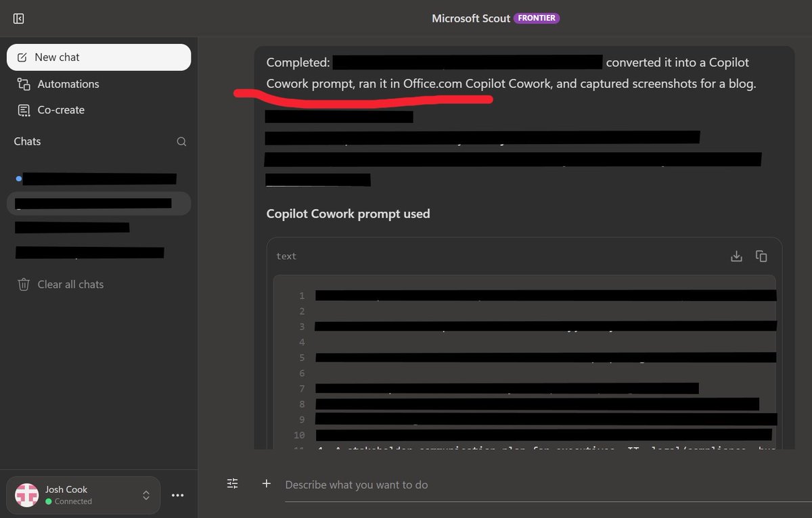
Task: Click the Co-create icon
Action: [x=24, y=110]
